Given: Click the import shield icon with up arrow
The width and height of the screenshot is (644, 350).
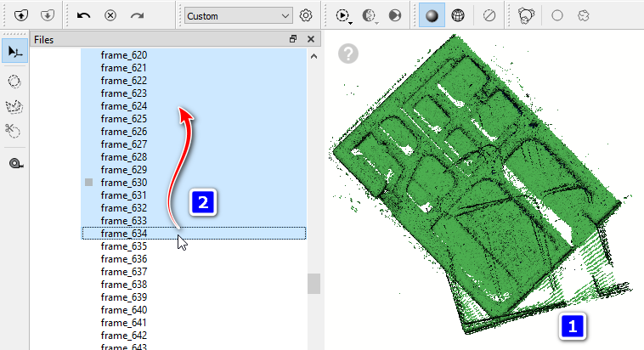Looking at the screenshot, I should coord(21,15).
